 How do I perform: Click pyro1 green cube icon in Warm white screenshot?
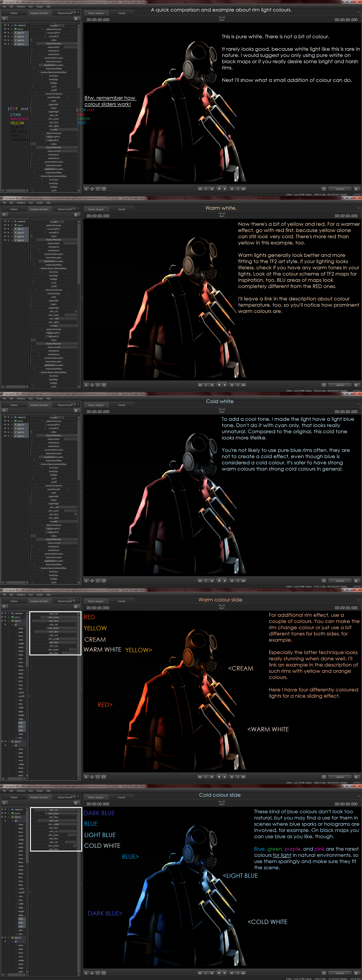(x=15, y=225)
